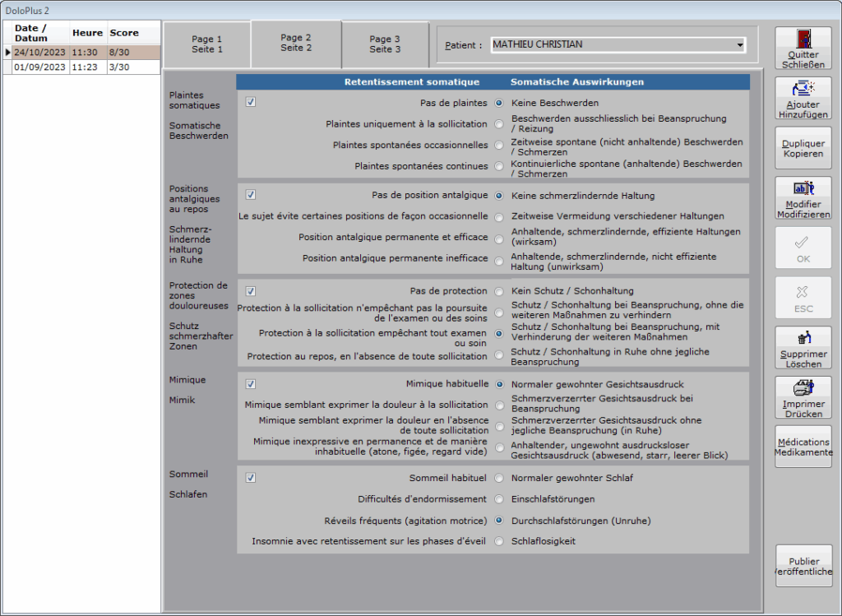The width and height of the screenshot is (842, 616).
Task: Click the greyed ESC cross icon
Action: click(803, 291)
